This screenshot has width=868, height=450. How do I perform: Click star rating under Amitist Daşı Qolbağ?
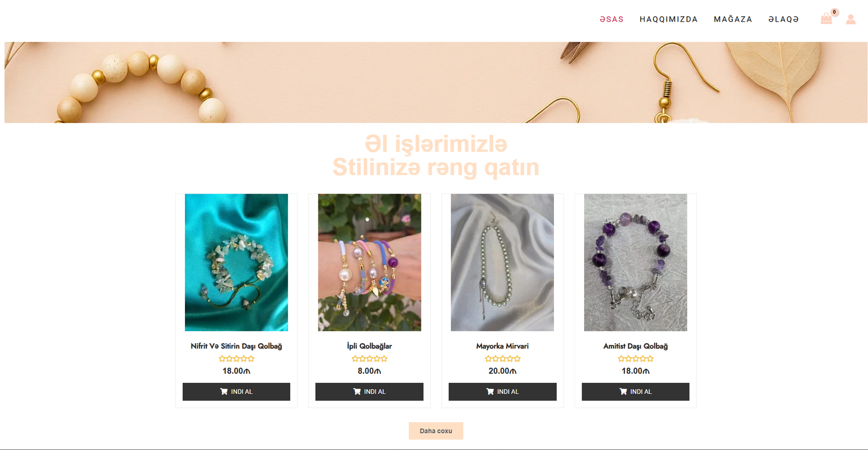coord(636,359)
